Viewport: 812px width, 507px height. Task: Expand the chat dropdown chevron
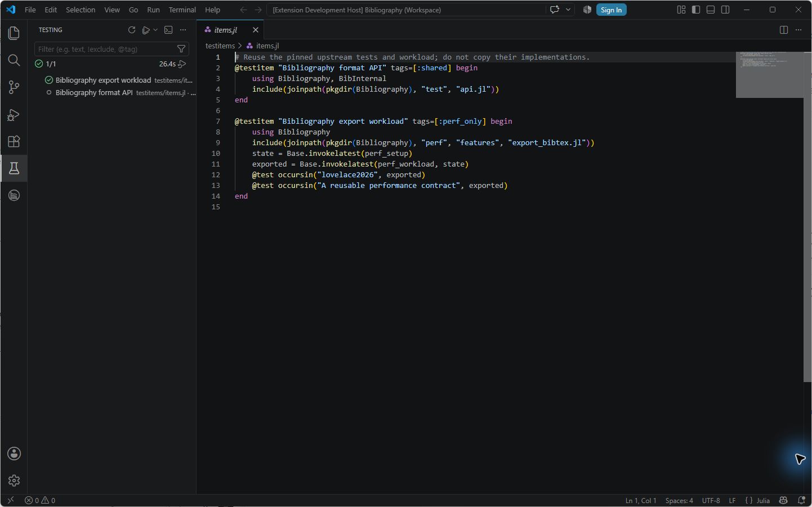point(568,10)
